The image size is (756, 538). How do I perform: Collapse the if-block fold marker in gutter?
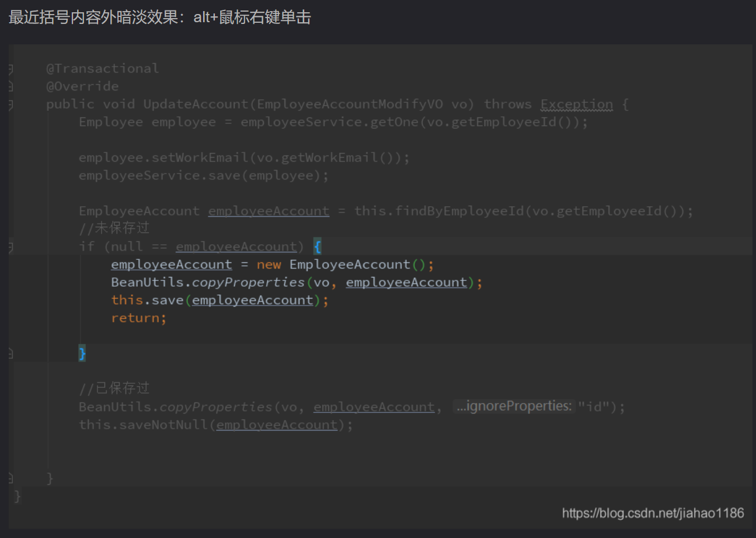coord(11,248)
